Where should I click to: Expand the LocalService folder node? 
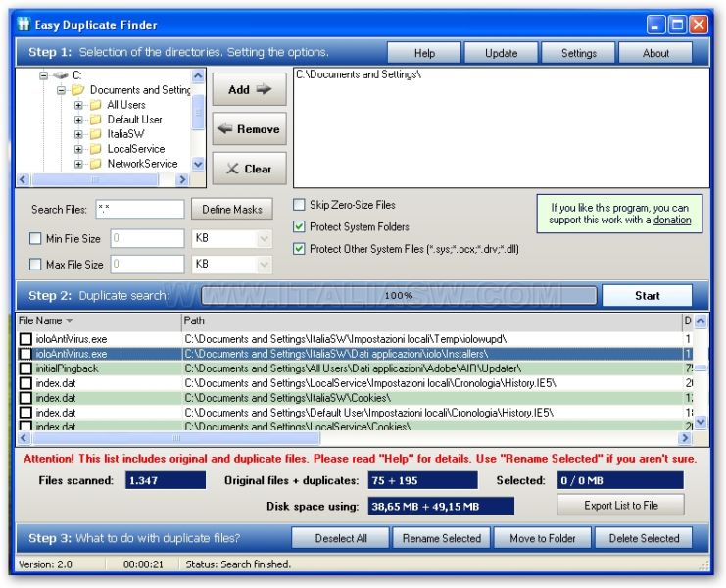tap(78, 149)
